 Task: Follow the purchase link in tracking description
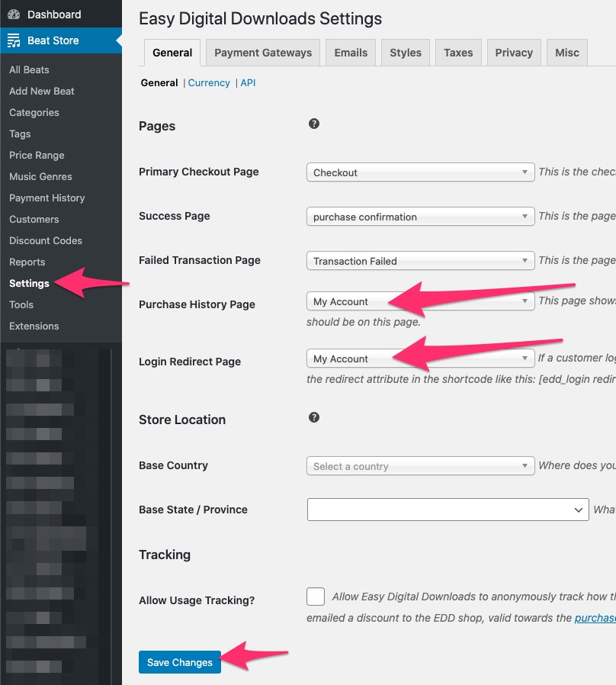[x=595, y=618]
